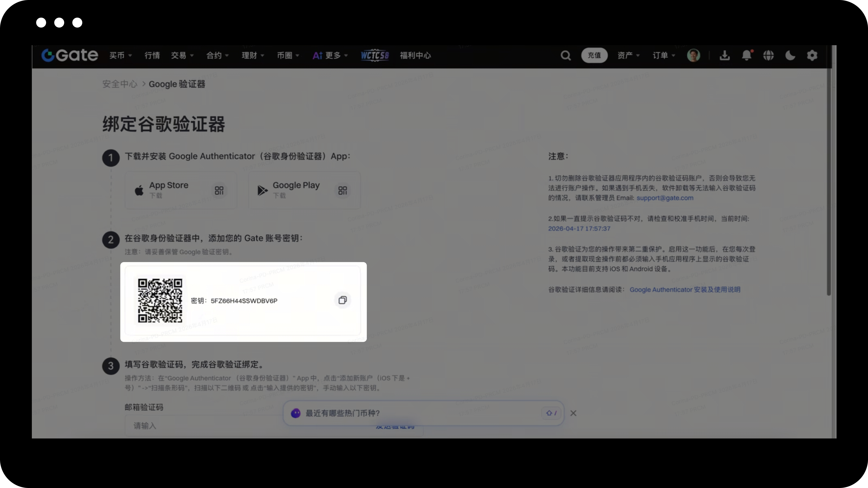Open language globe icon
Screen dimensions: 868x488
click(768, 56)
